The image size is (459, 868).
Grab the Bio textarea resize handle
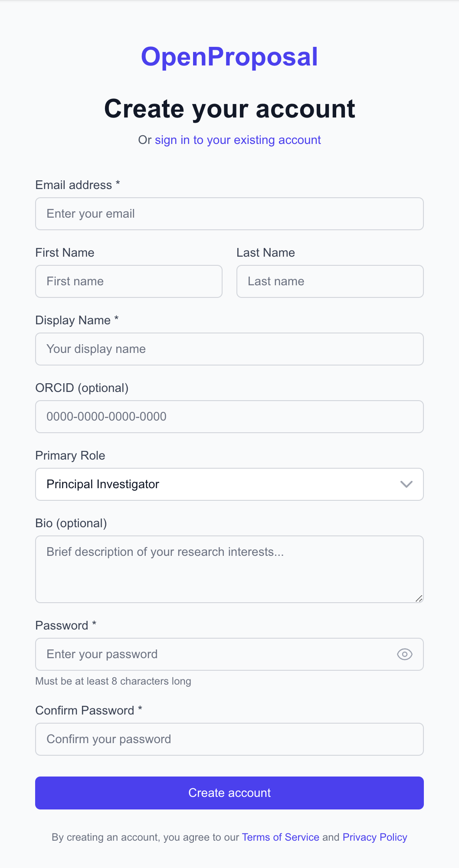pyautogui.click(x=419, y=599)
